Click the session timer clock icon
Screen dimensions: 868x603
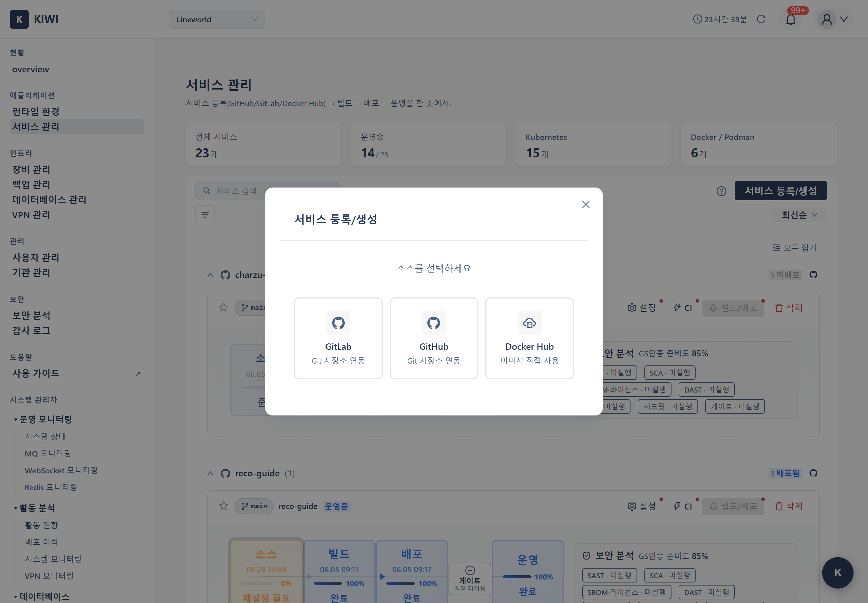coord(697,19)
